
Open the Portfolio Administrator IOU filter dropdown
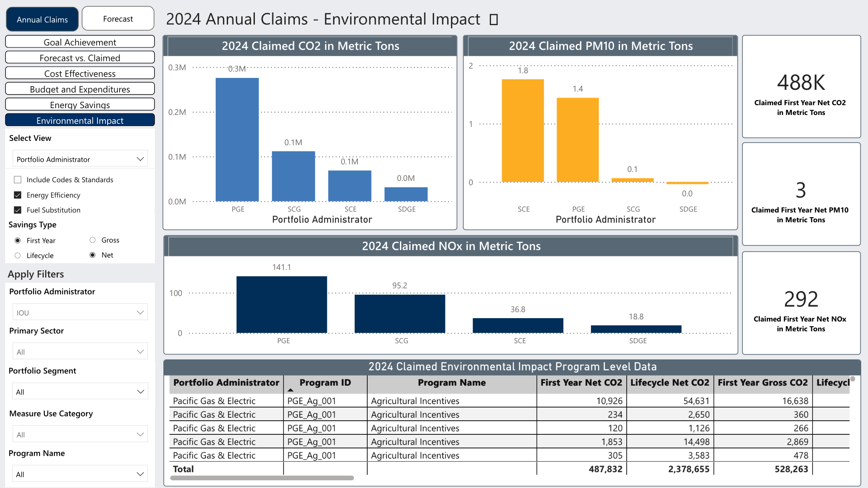(80, 312)
